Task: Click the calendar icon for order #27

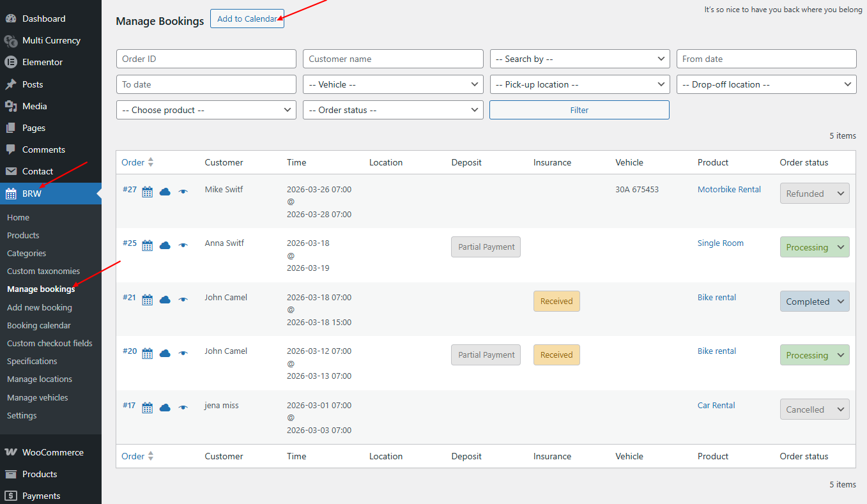Action: tap(147, 192)
